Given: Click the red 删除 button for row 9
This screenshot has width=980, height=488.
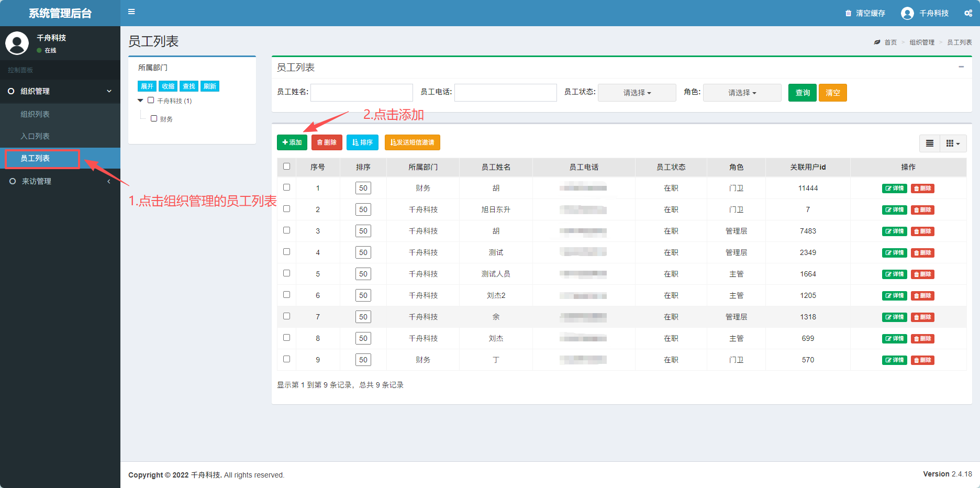Looking at the screenshot, I should coord(922,360).
